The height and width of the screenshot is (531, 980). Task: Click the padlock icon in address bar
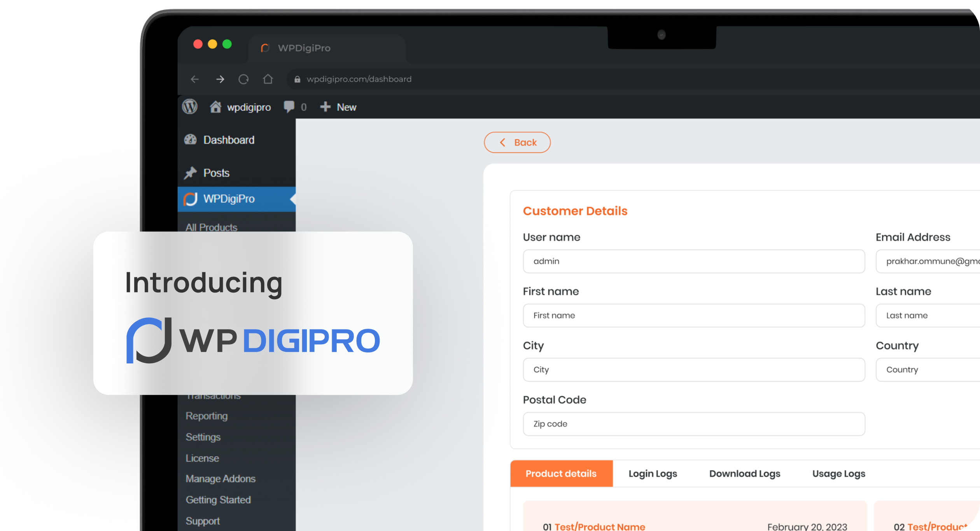point(297,79)
